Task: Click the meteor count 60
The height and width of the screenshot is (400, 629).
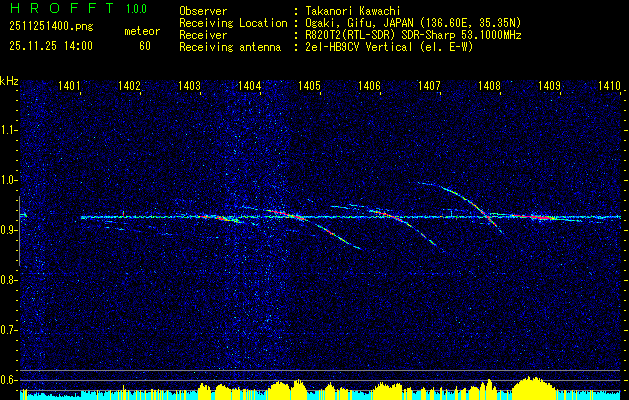Action: pos(145,46)
